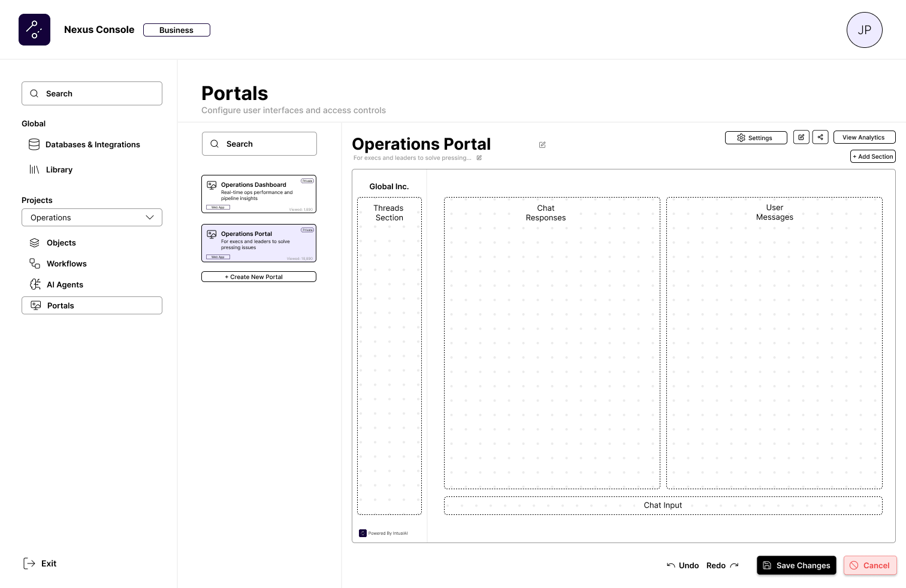Select the Chat Input section
The width and height of the screenshot is (906, 588).
[x=663, y=505]
